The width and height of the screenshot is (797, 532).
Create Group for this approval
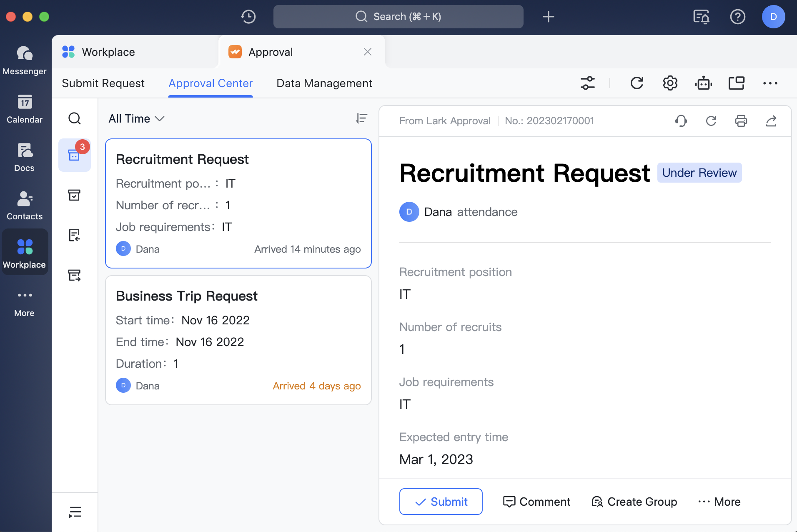coord(634,502)
